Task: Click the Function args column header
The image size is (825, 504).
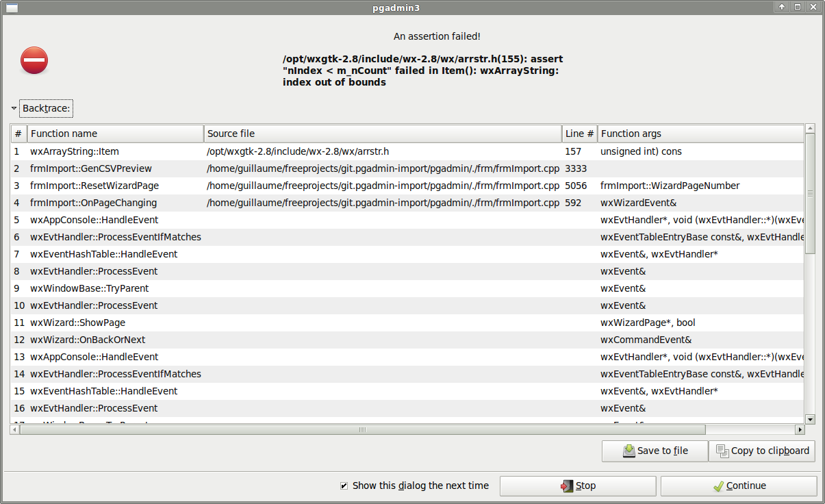Action: pyautogui.click(x=698, y=134)
